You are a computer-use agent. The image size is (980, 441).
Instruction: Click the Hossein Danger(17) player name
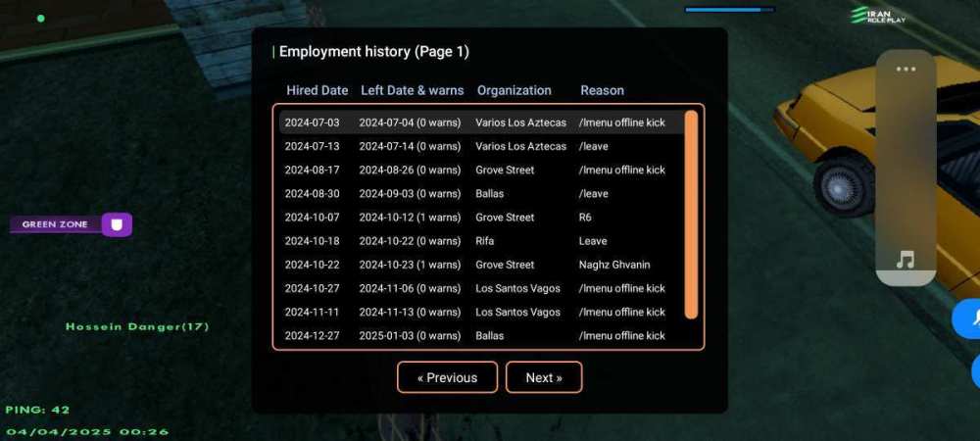pyautogui.click(x=137, y=326)
